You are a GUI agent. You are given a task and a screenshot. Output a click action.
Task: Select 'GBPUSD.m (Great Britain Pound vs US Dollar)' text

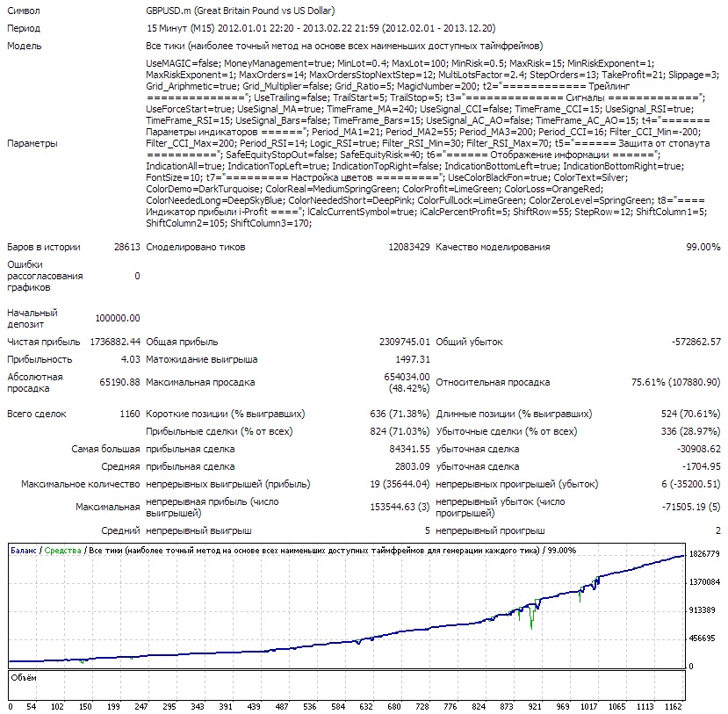coord(240,11)
